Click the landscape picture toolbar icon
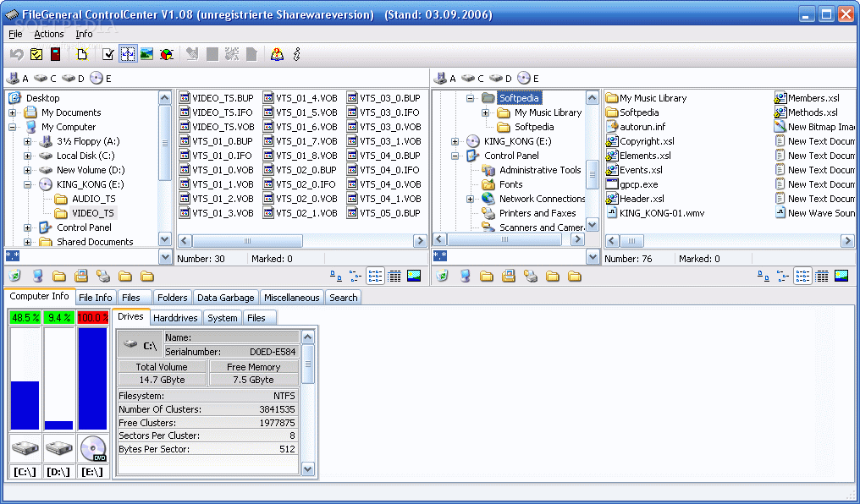Screen dimensions: 860x504 (147, 54)
